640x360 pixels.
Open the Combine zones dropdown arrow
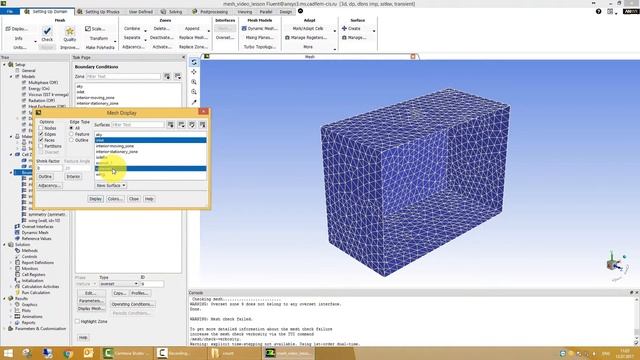pos(145,31)
